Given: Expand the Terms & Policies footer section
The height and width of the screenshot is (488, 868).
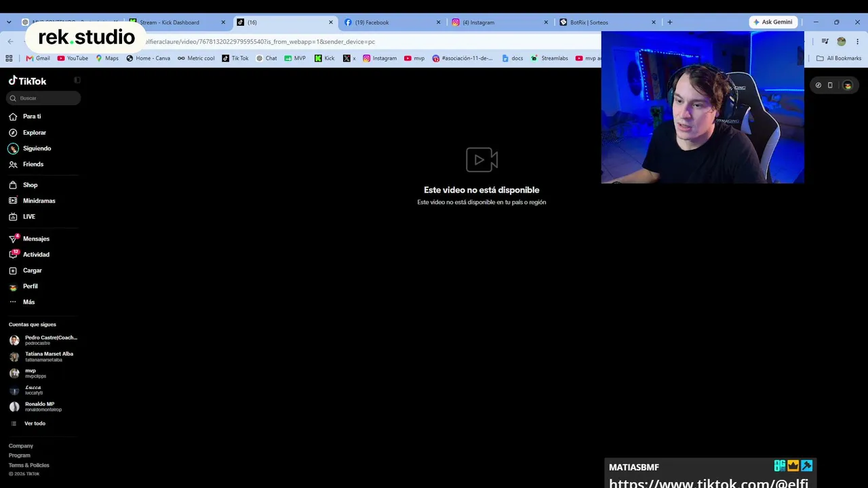Looking at the screenshot, I should 29,465.
